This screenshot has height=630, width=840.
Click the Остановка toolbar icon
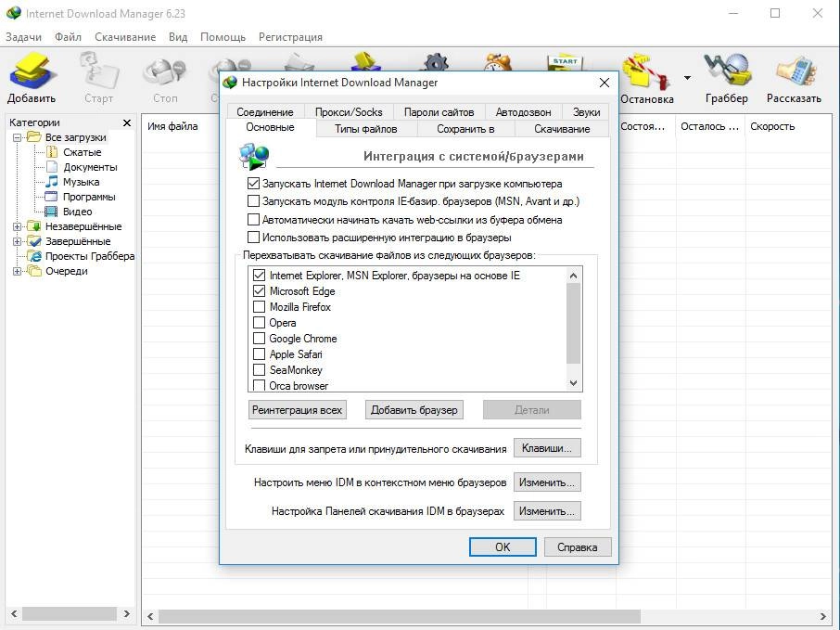[x=647, y=78]
